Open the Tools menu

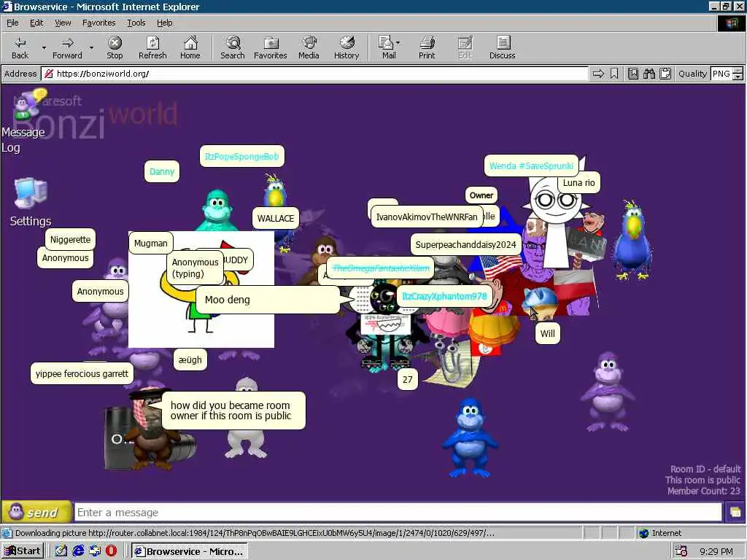click(136, 23)
